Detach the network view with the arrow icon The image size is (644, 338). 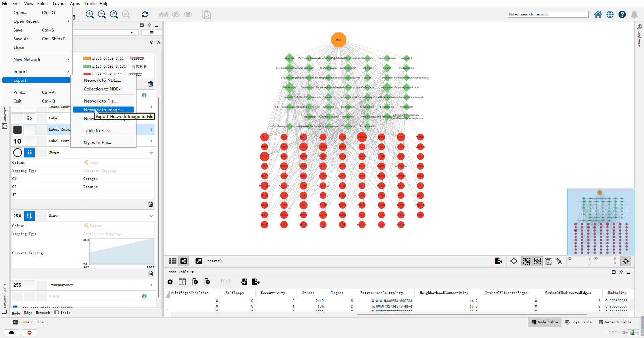click(199, 261)
